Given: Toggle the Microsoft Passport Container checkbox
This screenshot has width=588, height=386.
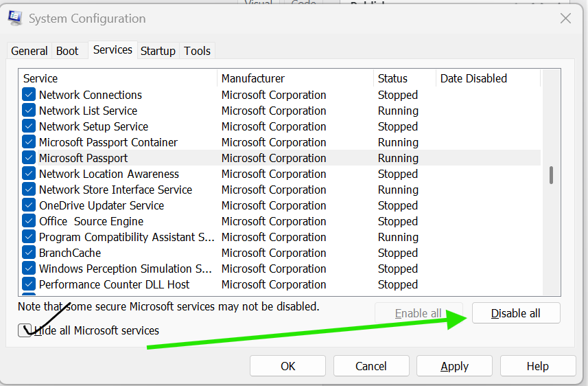Looking at the screenshot, I should pos(29,142).
